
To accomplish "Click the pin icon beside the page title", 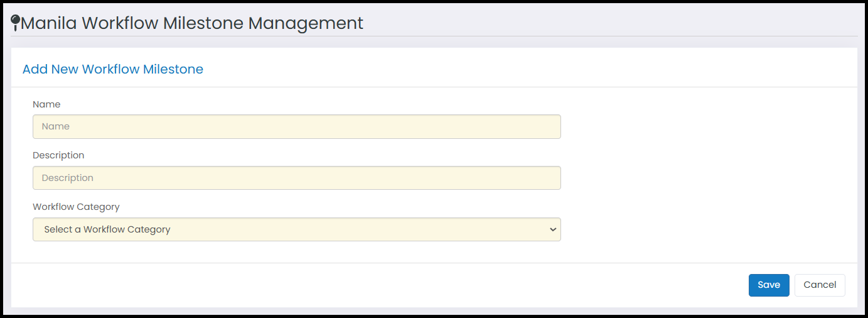I will tap(16, 23).
